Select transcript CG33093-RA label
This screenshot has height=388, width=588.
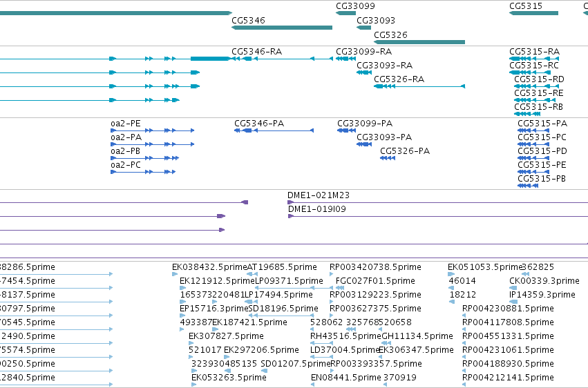tap(384, 66)
